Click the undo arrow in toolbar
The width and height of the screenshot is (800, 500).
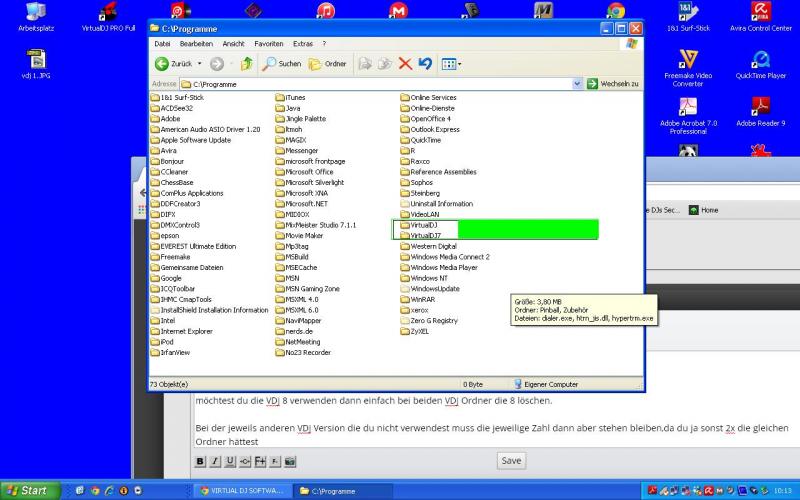tap(425, 63)
